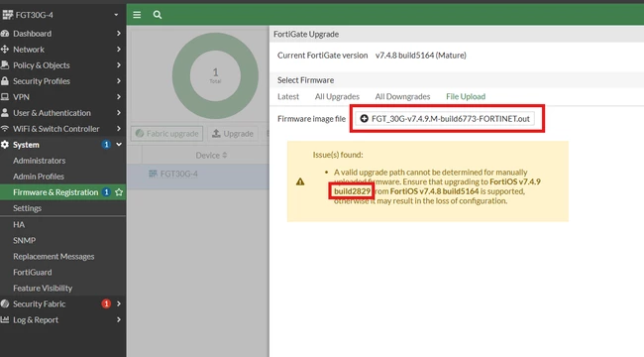Click the VPN monitor icon
This screenshot has width=644, height=357.
tap(5, 97)
